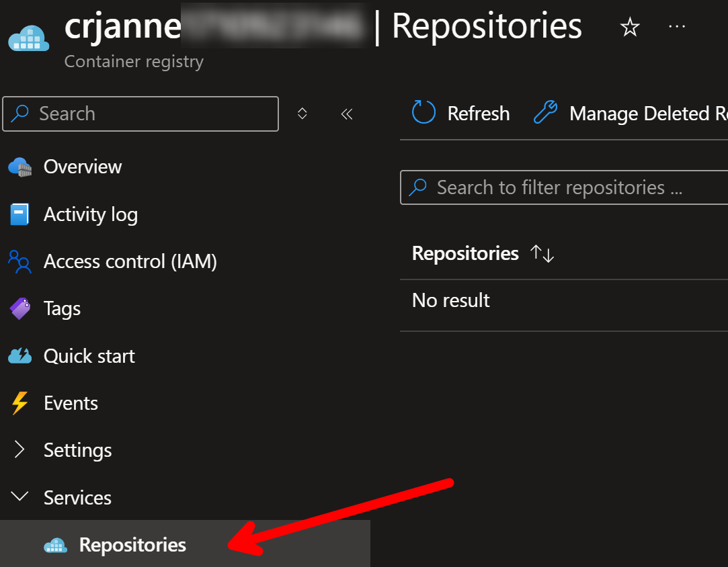Open Events menu item
728x567 pixels.
71,403
